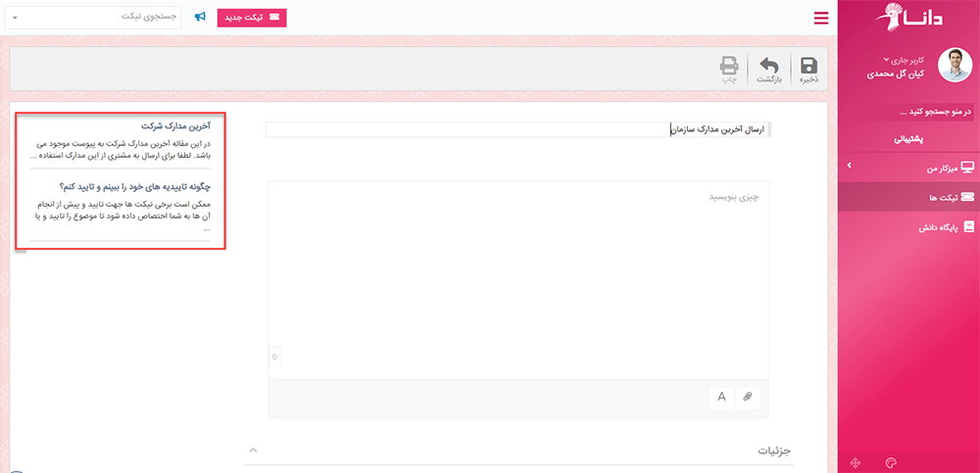Viewport: 980px width, 473px height.
Task: Click the ticket icon beside تیکت ها
Action: [967, 197]
